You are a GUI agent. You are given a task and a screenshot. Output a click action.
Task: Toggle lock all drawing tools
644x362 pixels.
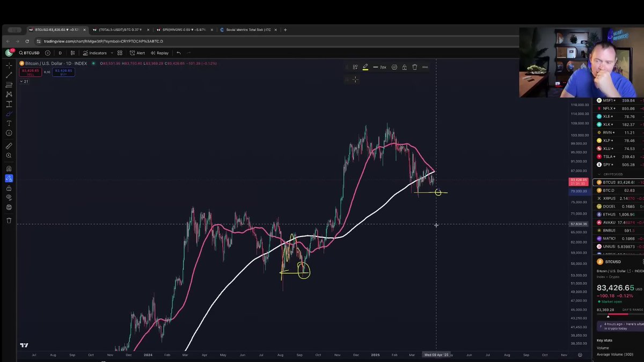point(9,188)
